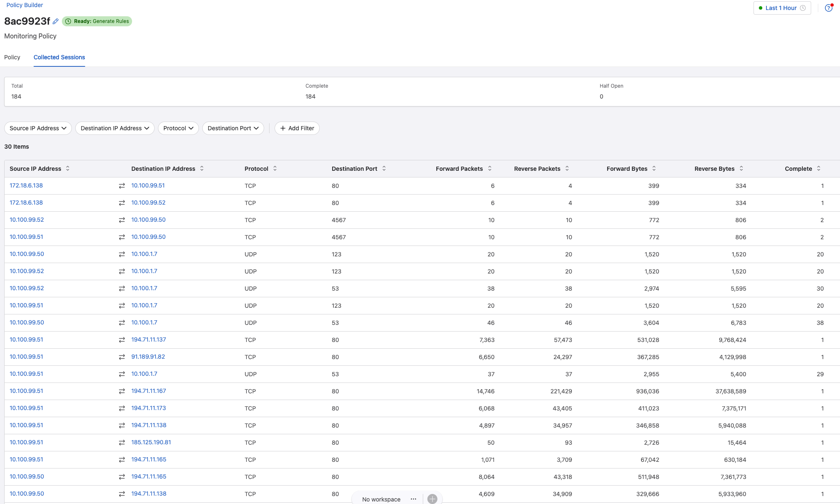Click destination IP 185.125.190.81 link

click(x=151, y=442)
